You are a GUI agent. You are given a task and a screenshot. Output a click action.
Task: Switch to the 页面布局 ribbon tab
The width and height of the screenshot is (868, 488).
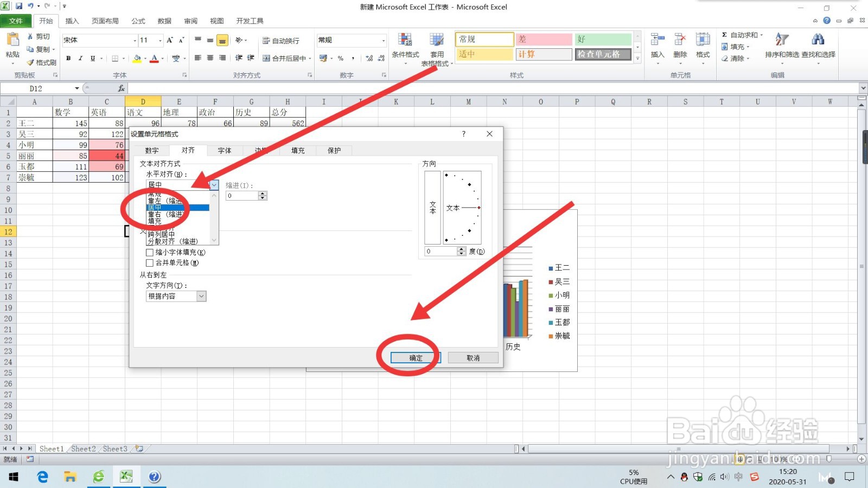(x=105, y=21)
